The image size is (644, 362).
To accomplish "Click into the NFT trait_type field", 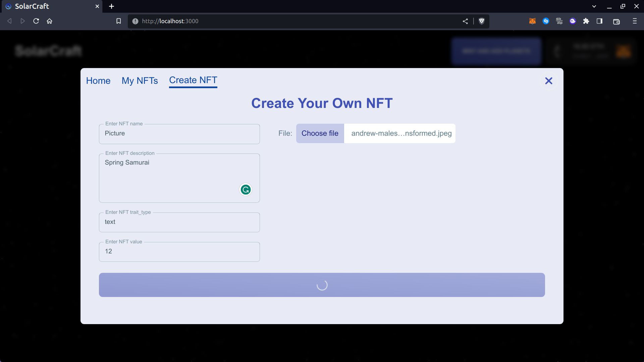I will point(179,222).
